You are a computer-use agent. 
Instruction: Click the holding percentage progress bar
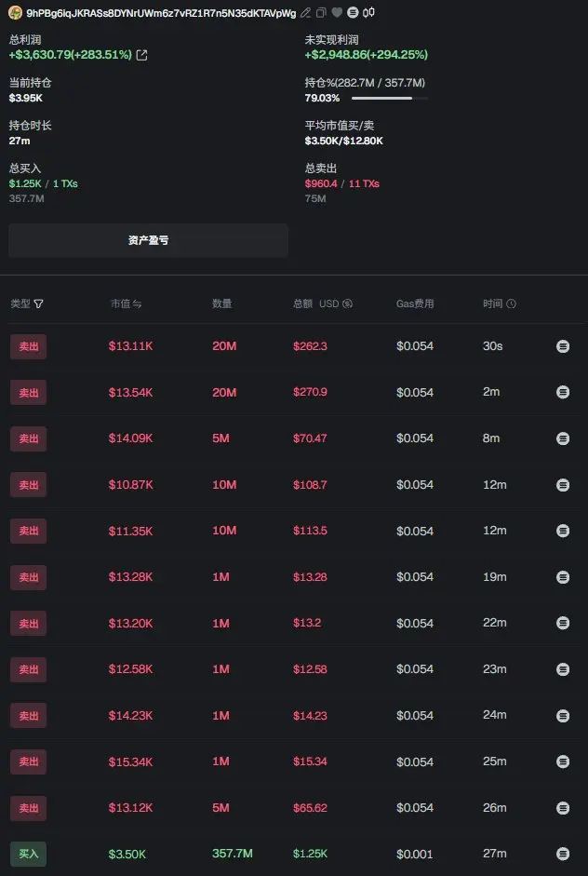pos(389,98)
